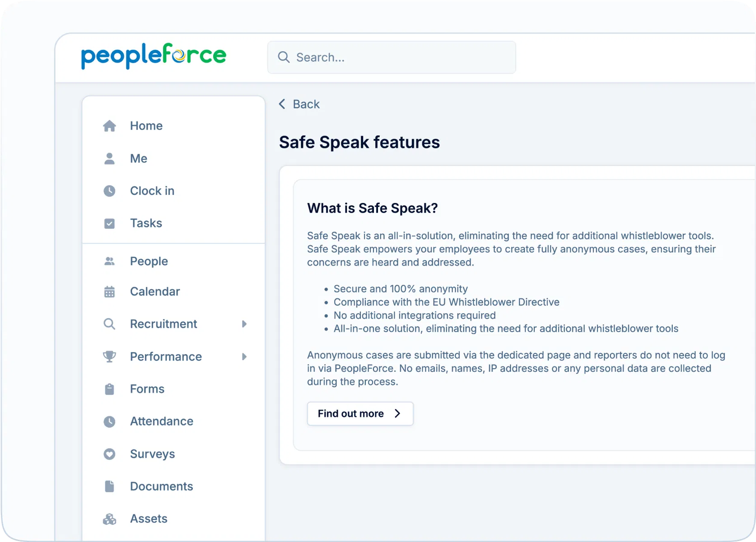Open Surveys from the sidebar

point(152,454)
